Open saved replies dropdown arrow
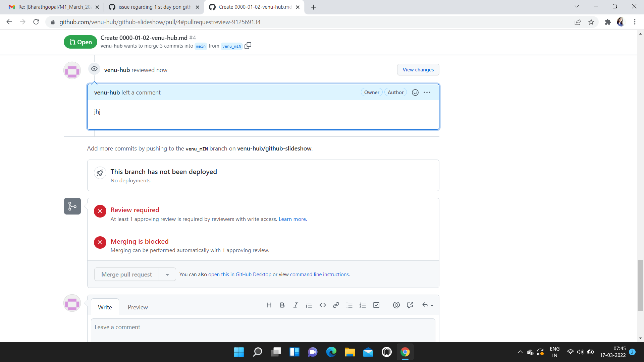 tap(428, 305)
